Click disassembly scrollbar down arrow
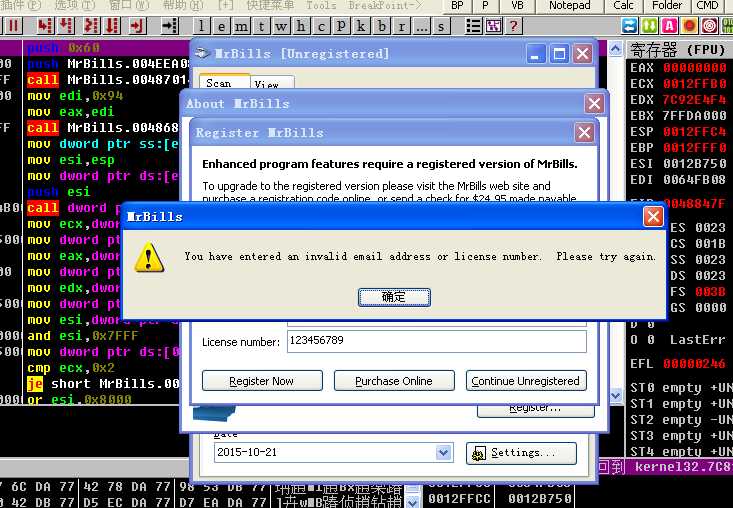Screen dimensions: 733x508 pyautogui.click(x=616, y=395)
